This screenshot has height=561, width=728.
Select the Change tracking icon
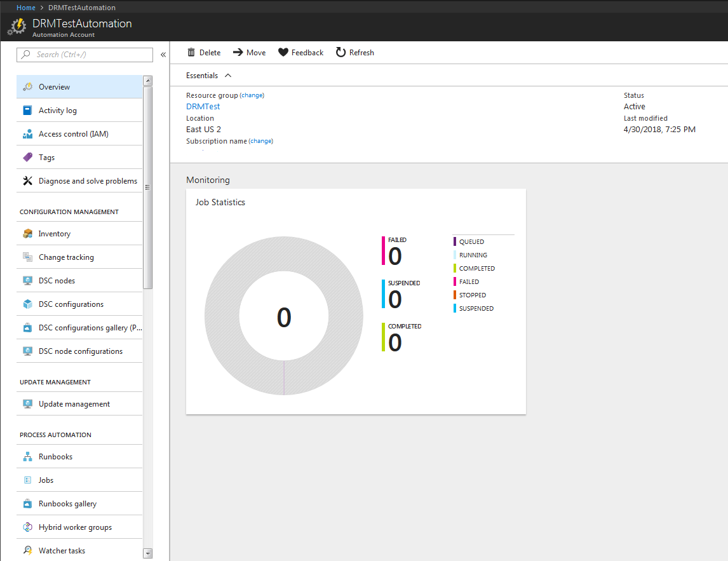pyautogui.click(x=28, y=257)
